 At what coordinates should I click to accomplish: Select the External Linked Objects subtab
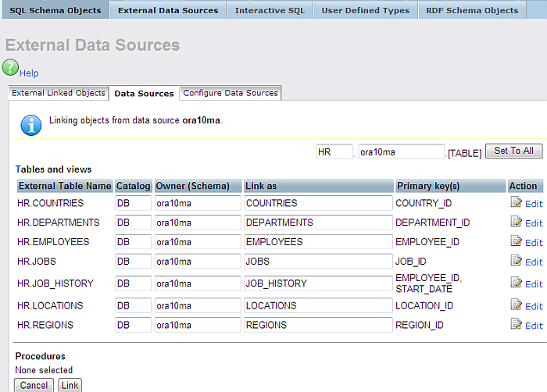coord(59,93)
